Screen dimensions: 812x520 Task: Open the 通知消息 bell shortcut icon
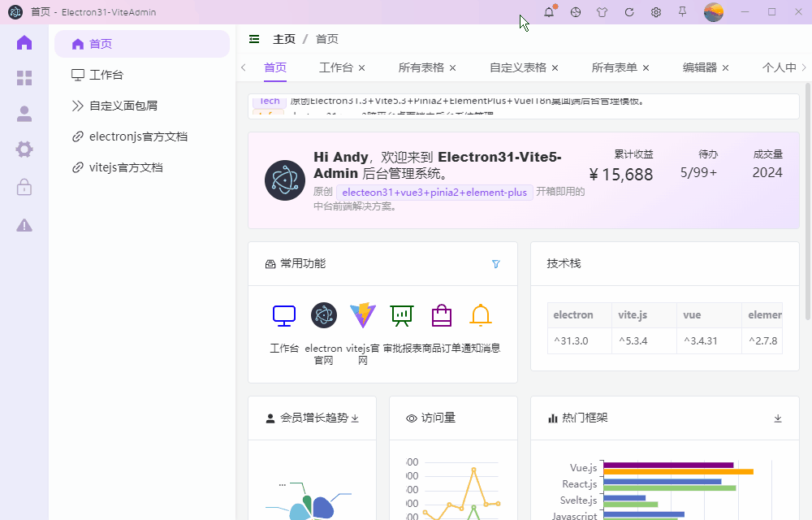point(481,315)
